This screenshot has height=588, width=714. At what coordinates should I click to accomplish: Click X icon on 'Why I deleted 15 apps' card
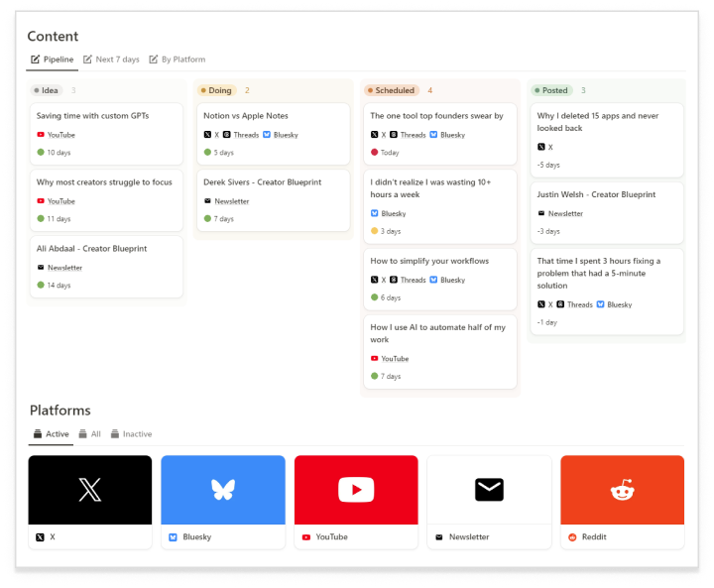click(541, 147)
